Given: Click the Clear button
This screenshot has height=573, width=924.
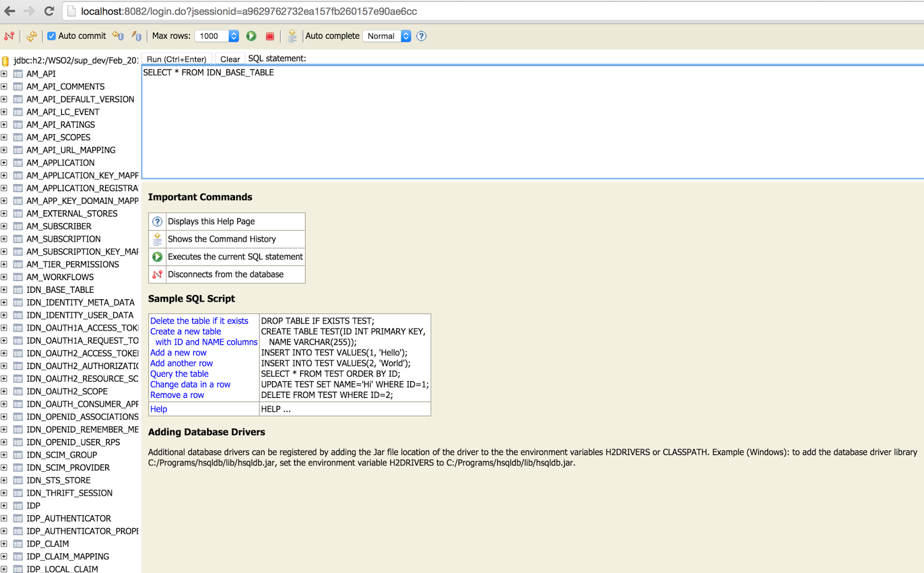Looking at the screenshot, I should point(230,59).
